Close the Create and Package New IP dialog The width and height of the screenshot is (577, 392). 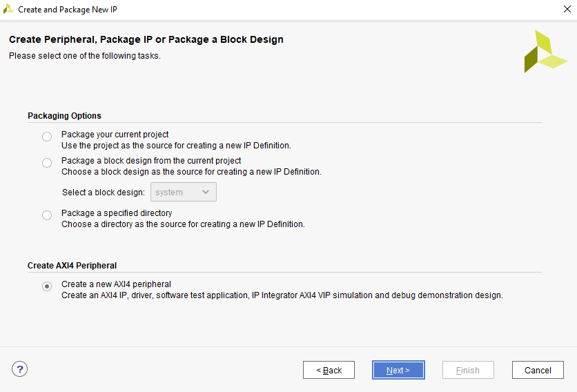(x=567, y=9)
